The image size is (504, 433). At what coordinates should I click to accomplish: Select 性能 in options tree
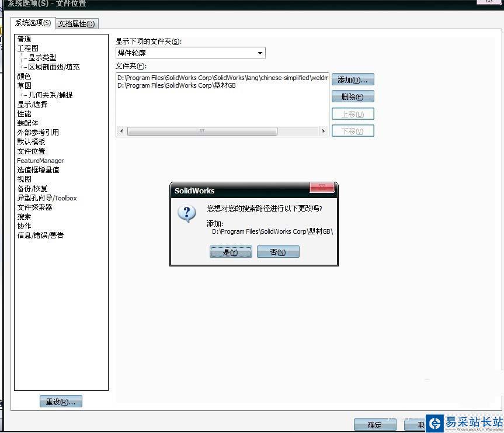24,113
